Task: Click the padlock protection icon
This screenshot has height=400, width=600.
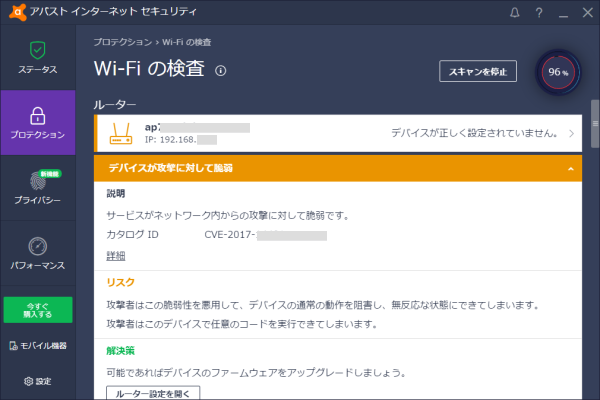Action: click(x=38, y=116)
